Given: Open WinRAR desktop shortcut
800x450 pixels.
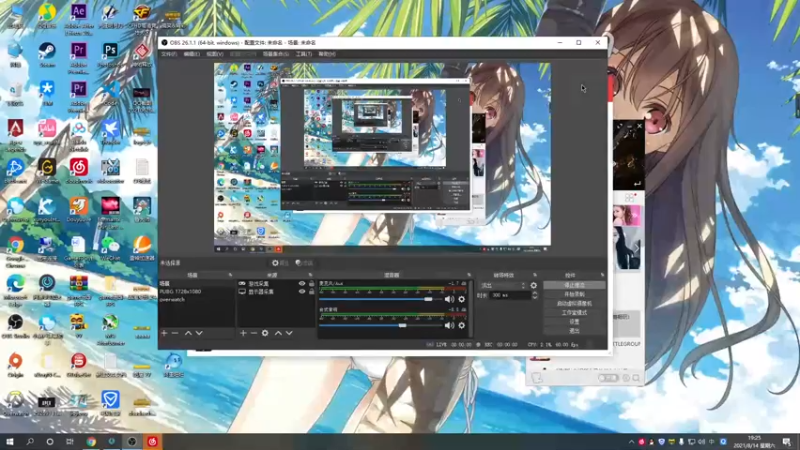Looking at the screenshot, I should point(78,288).
